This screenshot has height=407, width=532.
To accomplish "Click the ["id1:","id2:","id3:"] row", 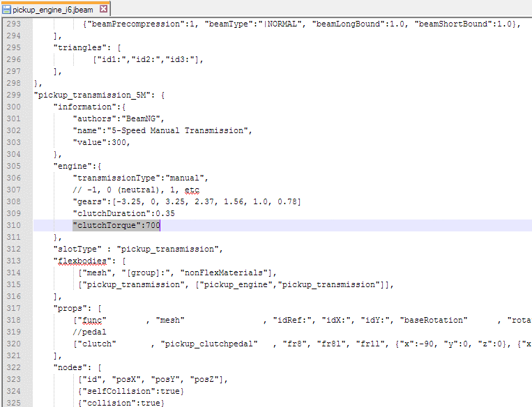I will tap(148, 60).
